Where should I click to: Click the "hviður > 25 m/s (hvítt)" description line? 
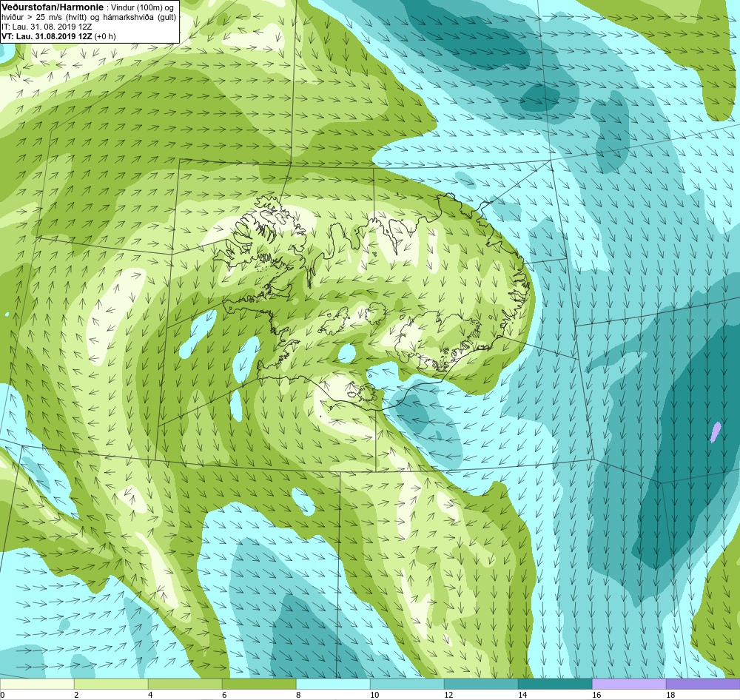coord(89,17)
